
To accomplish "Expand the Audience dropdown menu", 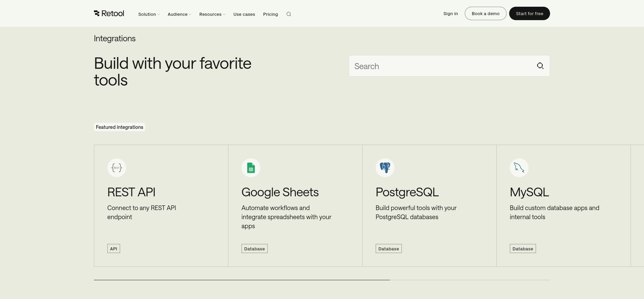I will (179, 14).
